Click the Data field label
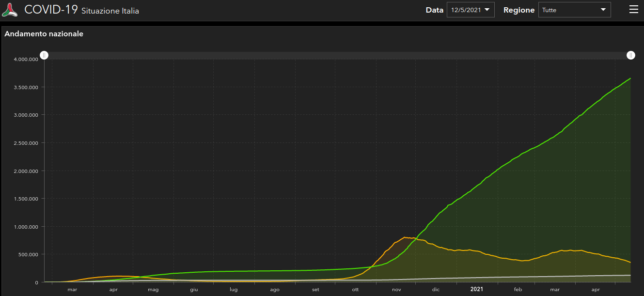This screenshot has height=296, width=644. click(434, 10)
